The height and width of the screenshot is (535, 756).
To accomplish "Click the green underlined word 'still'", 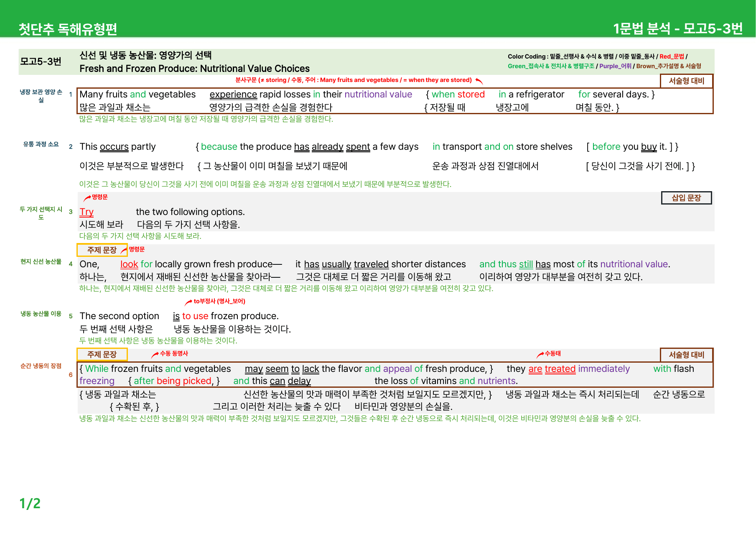I will (526, 264).
